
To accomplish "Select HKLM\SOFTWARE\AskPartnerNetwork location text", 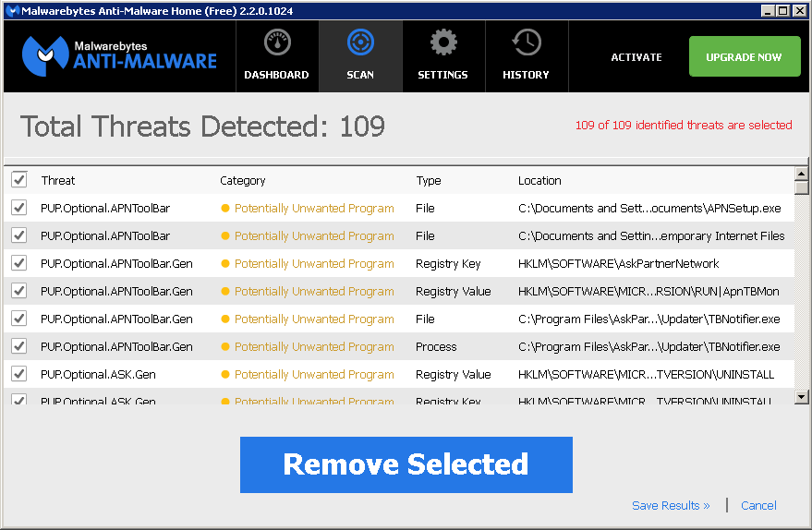I will pos(618,264).
